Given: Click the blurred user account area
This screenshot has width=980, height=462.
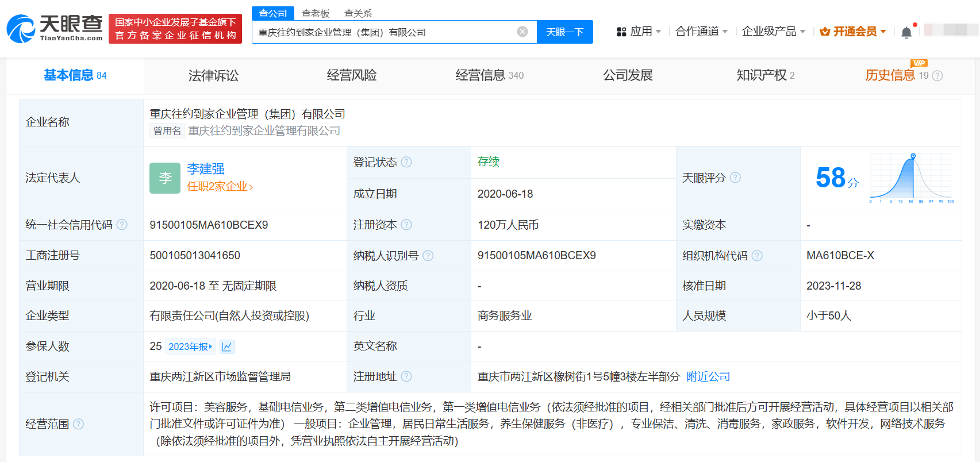Looking at the screenshot, I should (x=951, y=30).
